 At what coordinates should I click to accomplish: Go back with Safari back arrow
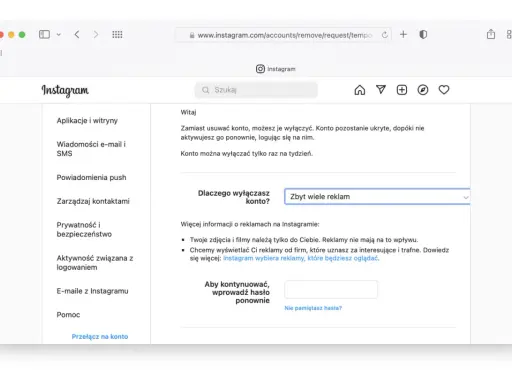pos(77,34)
